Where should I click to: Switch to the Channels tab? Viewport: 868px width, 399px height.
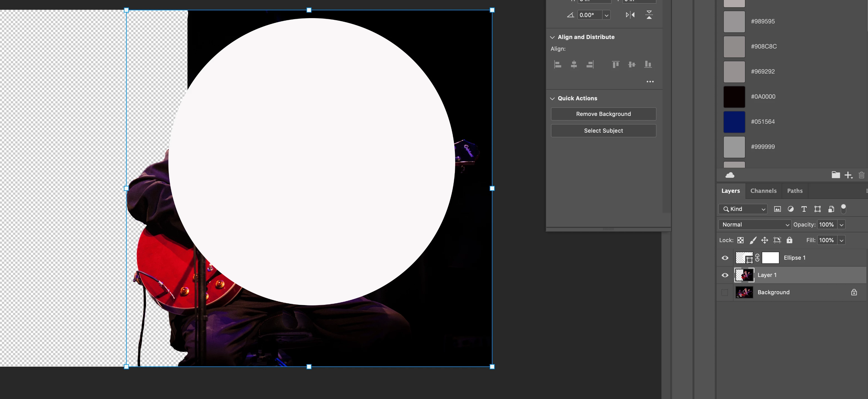pyautogui.click(x=763, y=191)
